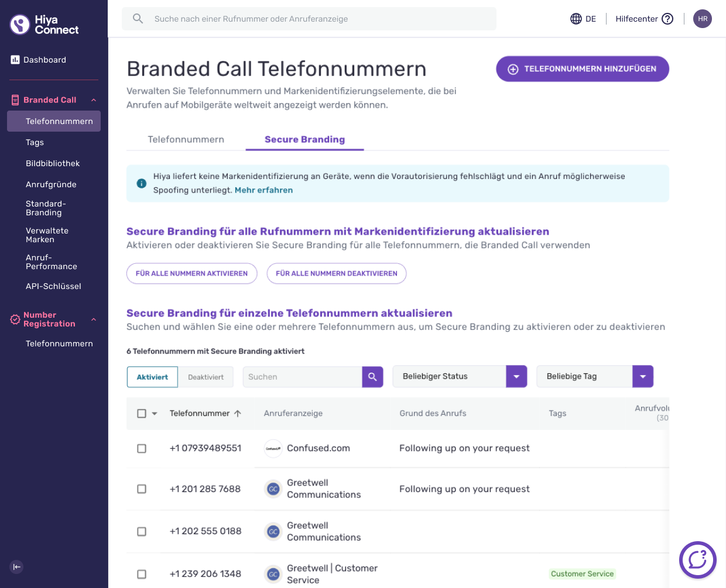The height and width of the screenshot is (588, 726).
Task: Select checkbox for +1 201 285 7688
Action: pyautogui.click(x=142, y=489)
